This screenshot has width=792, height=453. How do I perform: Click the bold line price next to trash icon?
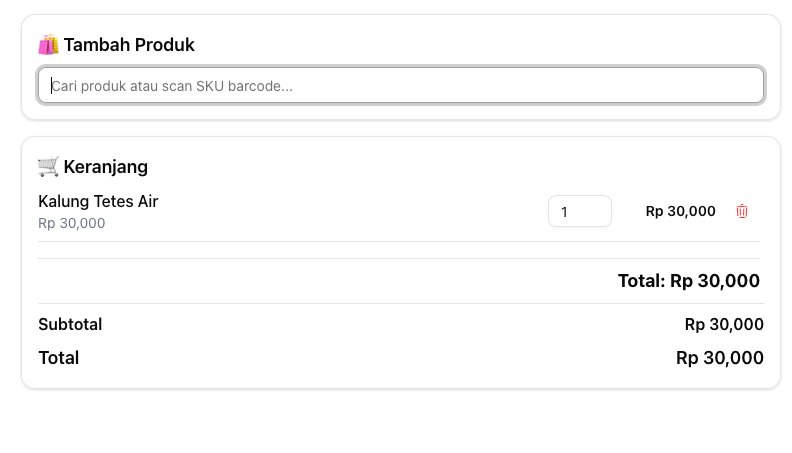coord(680,211)
